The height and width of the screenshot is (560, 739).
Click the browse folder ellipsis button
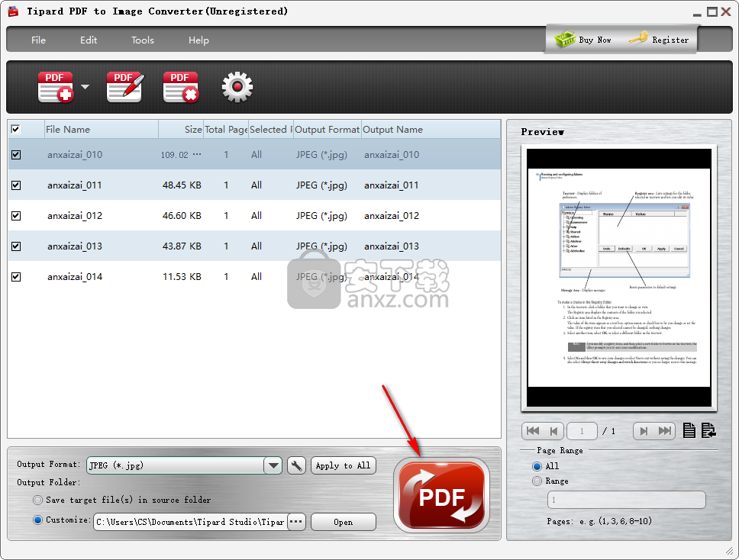point(296,522)
